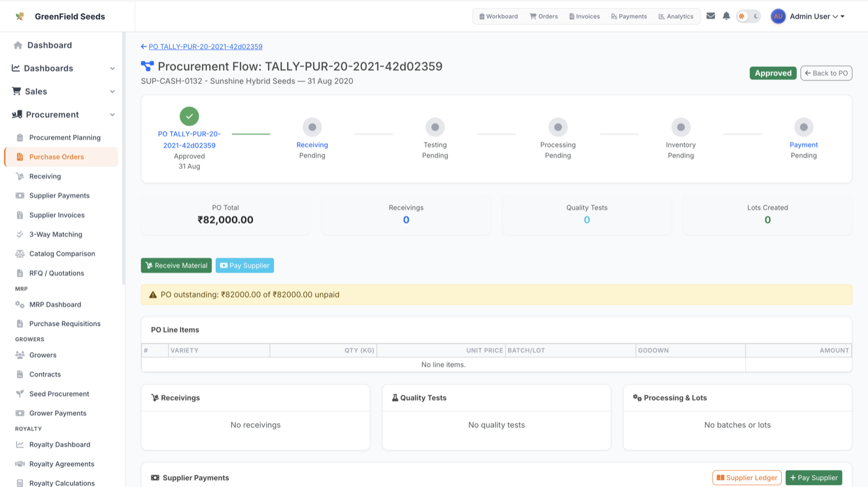Click the Growers people icon

click(20, 355)
